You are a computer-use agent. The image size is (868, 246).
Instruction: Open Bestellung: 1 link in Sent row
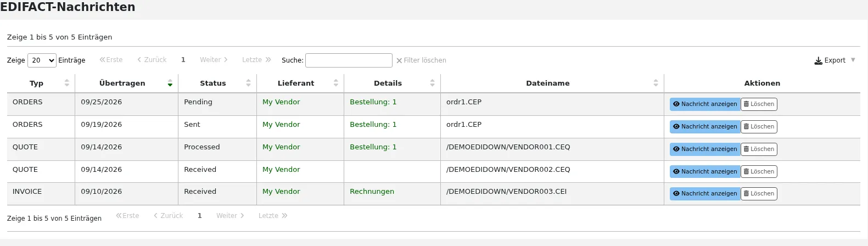click(x=373, y=125)
